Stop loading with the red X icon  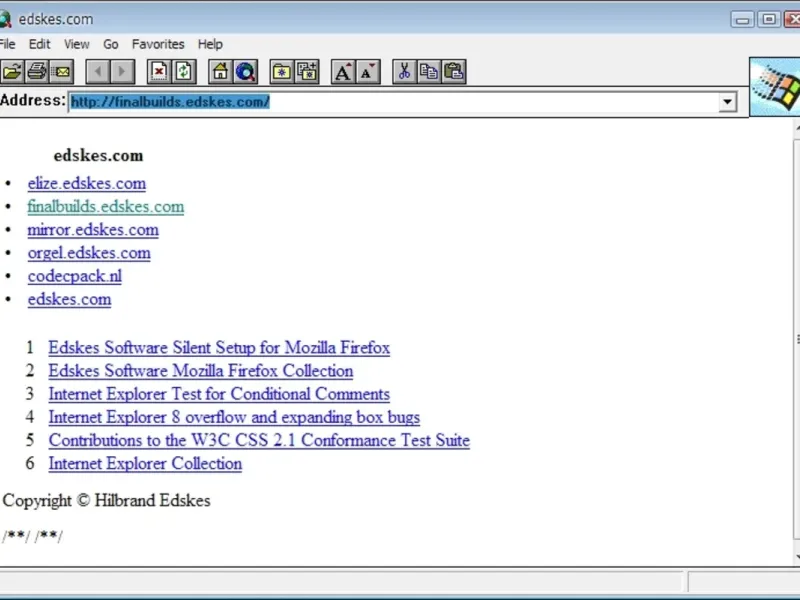[x=159, y=71]
